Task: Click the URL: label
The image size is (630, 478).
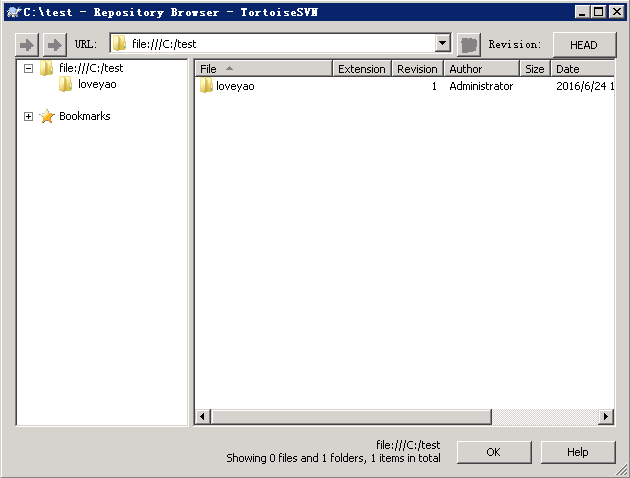Action: pyautogui.click(x=86, y=44)
